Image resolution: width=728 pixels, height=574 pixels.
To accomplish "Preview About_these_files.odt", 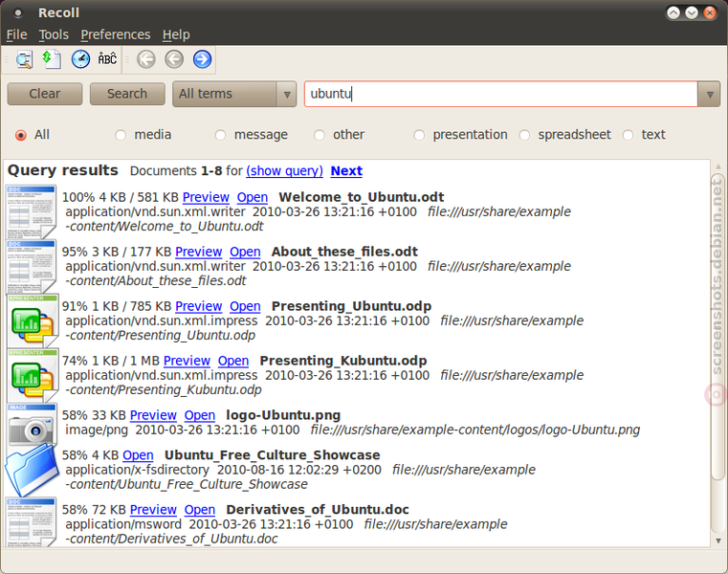I will point(199,252).
